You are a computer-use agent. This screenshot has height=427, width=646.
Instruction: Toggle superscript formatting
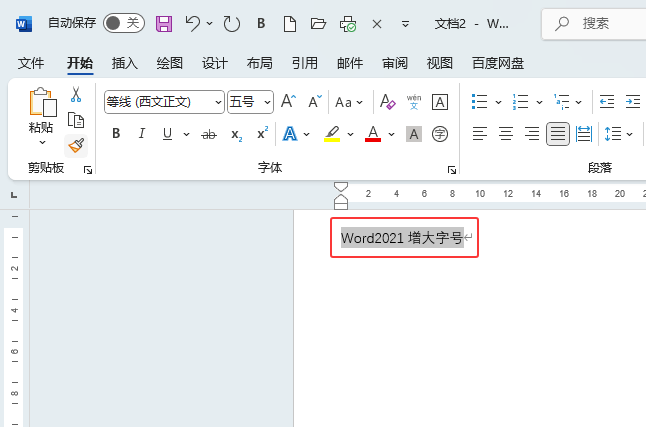pos(262,133)
